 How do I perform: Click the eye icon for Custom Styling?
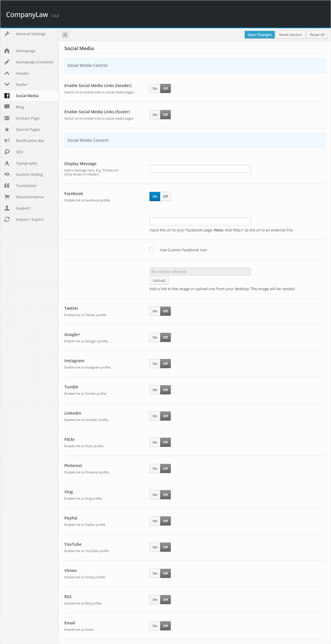click(7, 174)
